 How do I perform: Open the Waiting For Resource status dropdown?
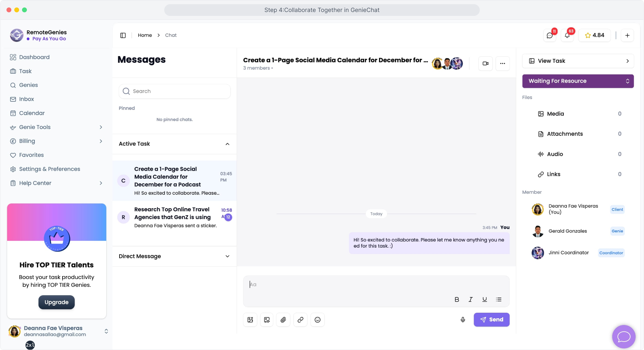click(578, 81)
